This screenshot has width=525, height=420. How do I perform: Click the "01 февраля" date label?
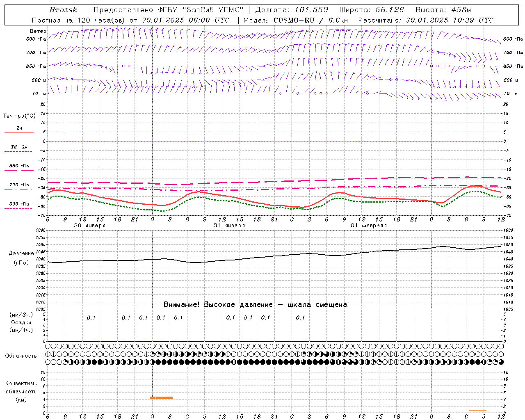coord(369,226)
